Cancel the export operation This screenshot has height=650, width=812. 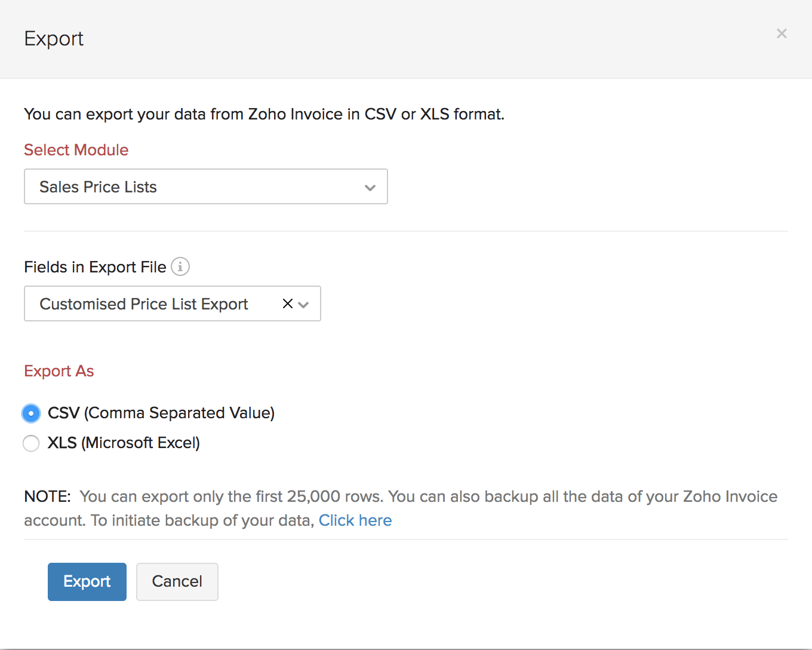click(177, 581)
